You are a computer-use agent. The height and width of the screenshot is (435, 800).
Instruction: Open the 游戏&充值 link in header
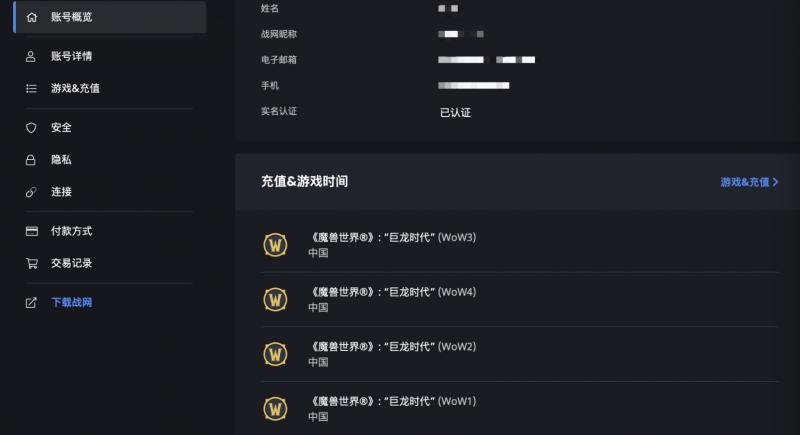pyautogui.click(x=745, y=182)
